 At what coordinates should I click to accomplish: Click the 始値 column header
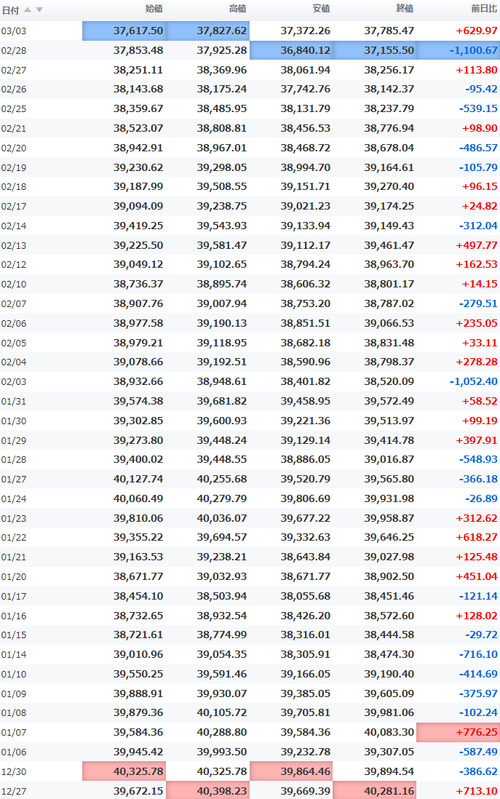(x=154, y=9)
